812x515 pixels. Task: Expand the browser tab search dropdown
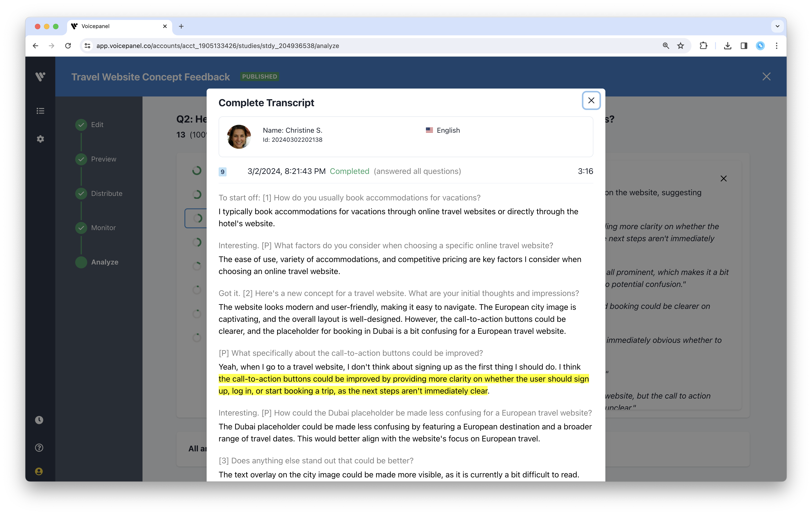click(777, 26)
